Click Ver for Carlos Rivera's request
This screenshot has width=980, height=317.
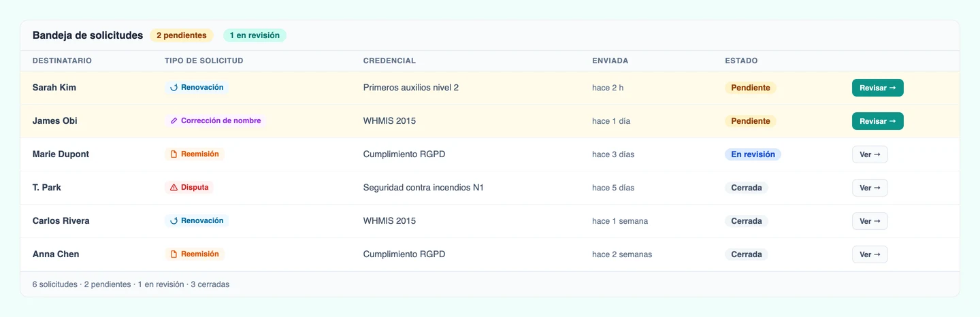pos(870,221)
